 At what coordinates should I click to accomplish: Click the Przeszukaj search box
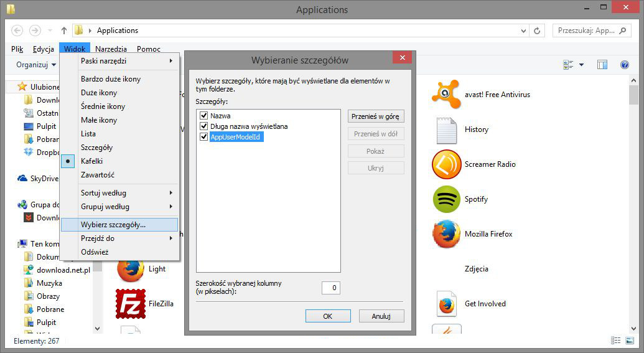[592, 31]
